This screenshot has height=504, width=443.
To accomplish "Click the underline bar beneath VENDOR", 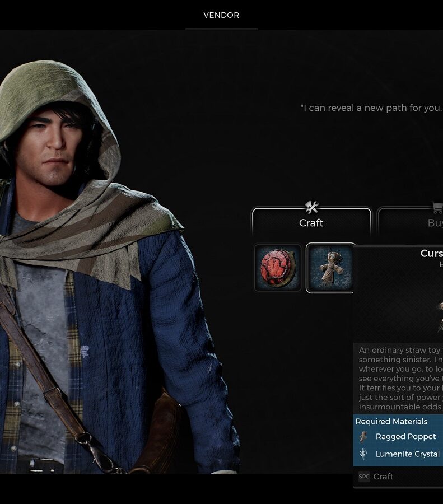I will [222, 29].
